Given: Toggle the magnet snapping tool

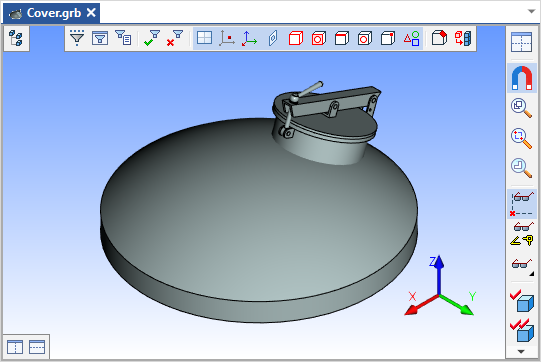Looking at the screenshot, I should click(x=522, y=78).
